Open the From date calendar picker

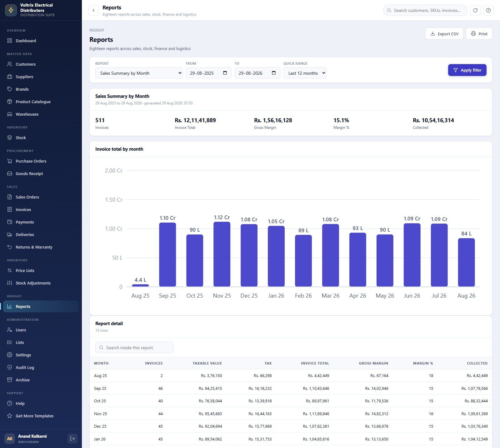pyautogui.click(x=225, y=73)
